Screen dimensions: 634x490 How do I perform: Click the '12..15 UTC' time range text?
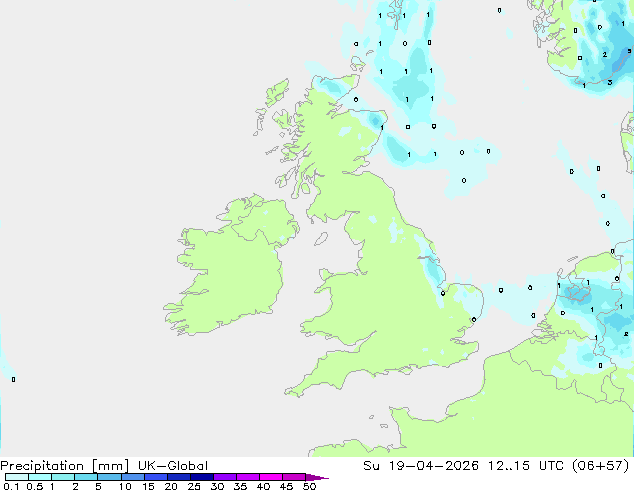click(526, 466)
